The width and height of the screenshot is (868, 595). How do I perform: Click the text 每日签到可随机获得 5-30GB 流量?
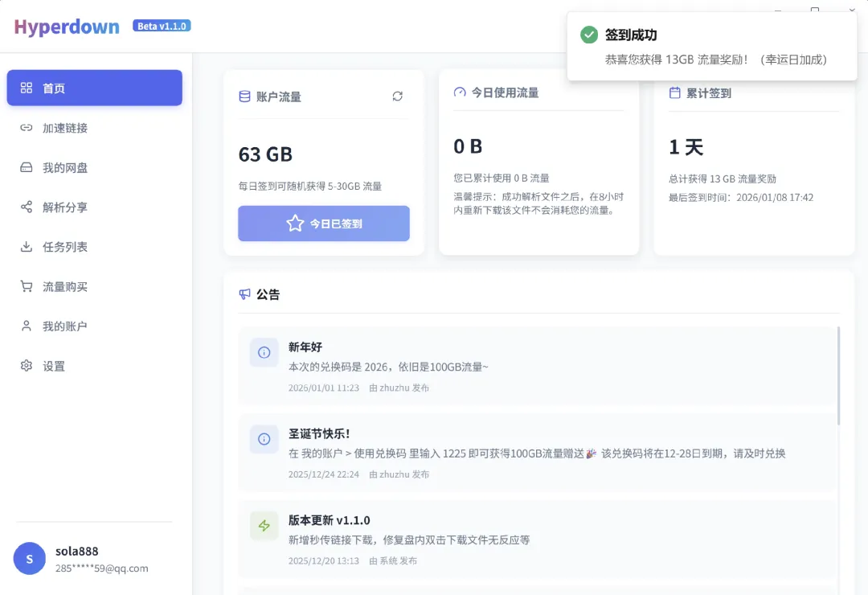coord(310,187)
